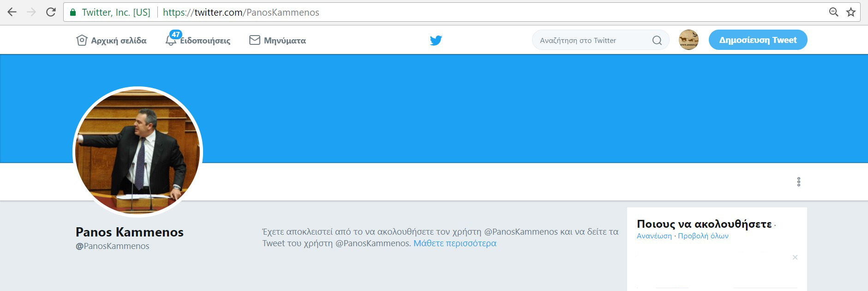This screenshot has height=291, width=868.
Task: Click the Δημοσίευση Tweet button
Action: [x=758, y=40]
